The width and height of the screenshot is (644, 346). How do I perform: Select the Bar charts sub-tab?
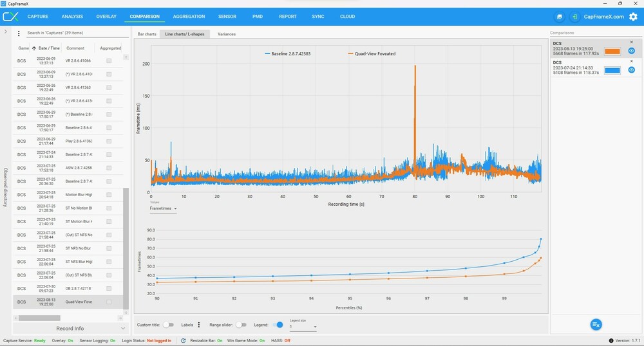click(x=147, y=34)
